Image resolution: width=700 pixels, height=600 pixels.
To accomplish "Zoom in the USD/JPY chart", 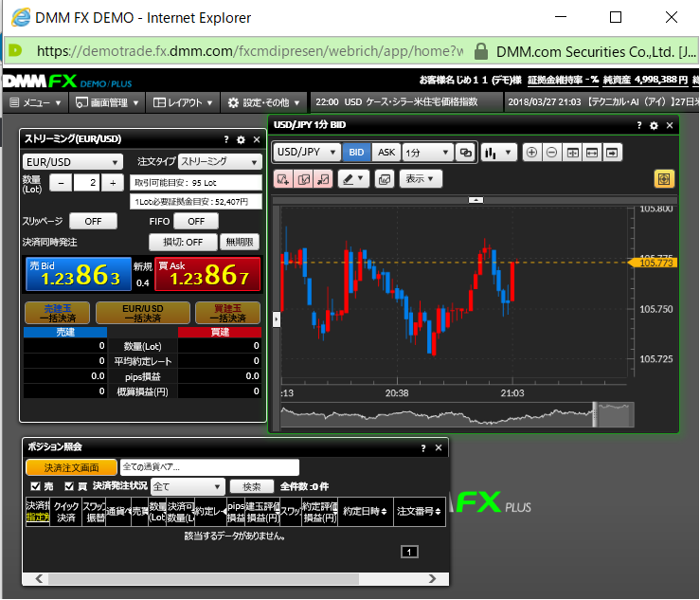I will click(531, 153).
